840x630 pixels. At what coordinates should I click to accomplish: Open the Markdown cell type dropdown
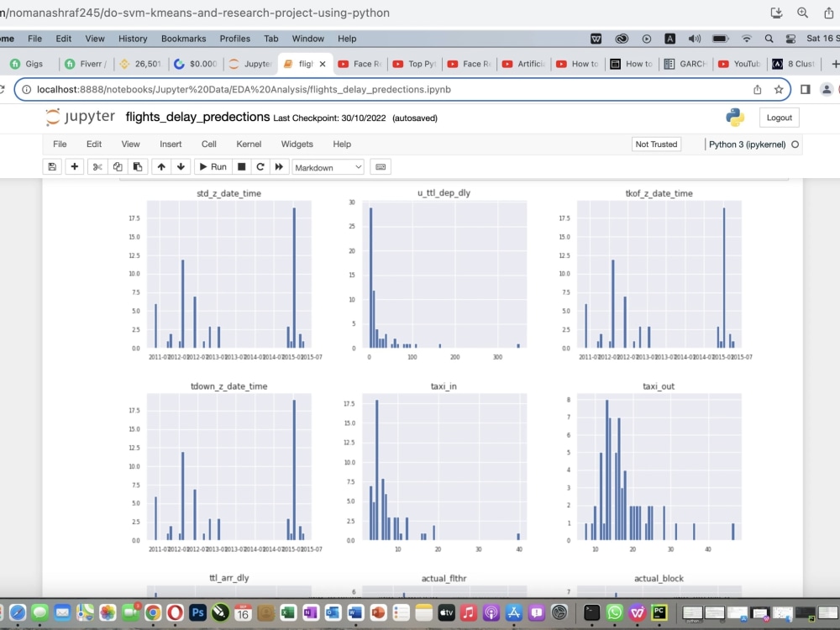[x=328, y=166]
